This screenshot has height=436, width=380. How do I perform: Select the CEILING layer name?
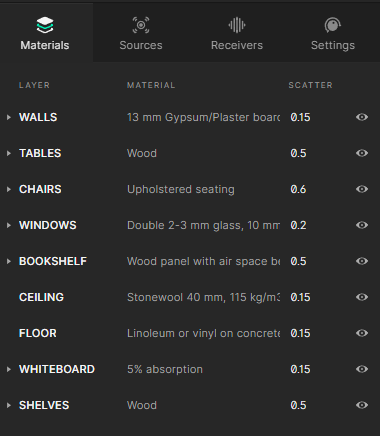click(41, 297)
